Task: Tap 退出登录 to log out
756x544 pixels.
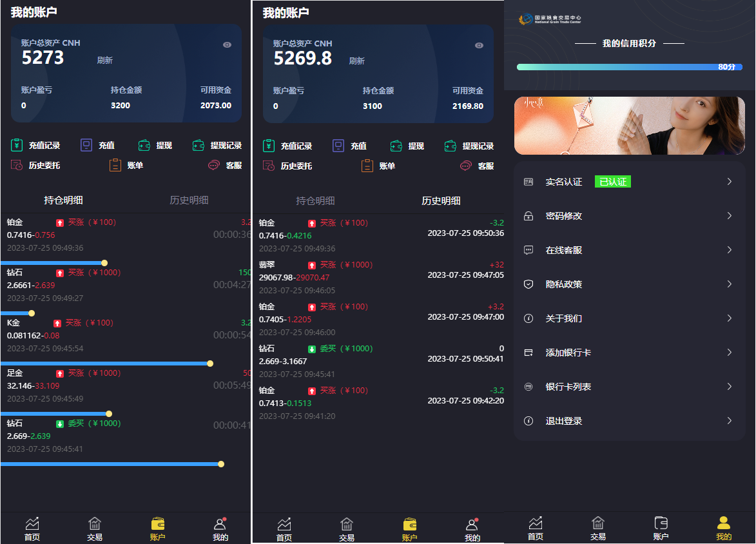Action: pos(628,420)
